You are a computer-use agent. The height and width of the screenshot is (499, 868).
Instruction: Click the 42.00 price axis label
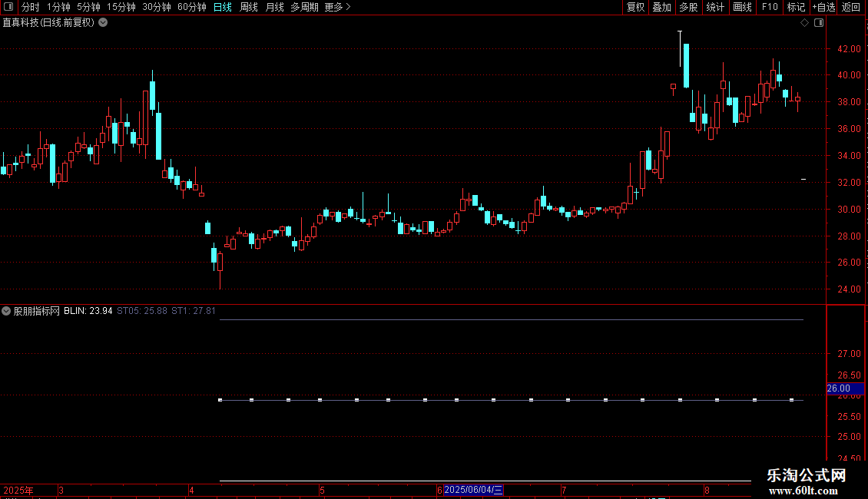pos(849,48)
